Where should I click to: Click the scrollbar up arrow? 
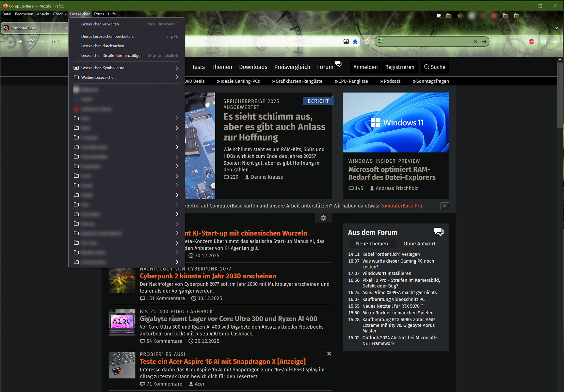[560, 60]
